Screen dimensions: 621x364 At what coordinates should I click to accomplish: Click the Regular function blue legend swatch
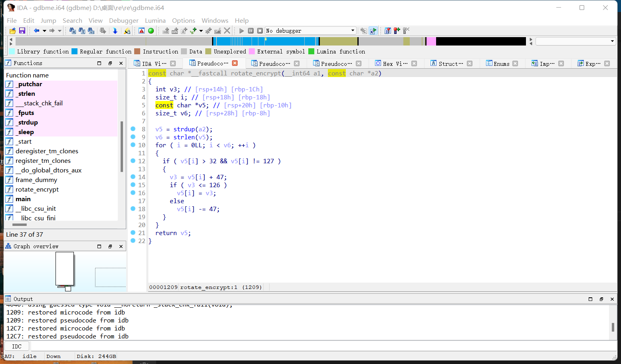75,51
